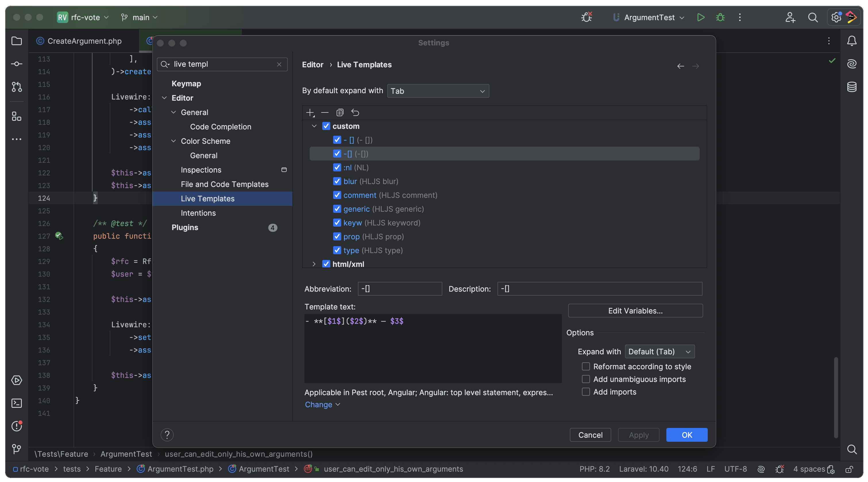Expand the html/xml template group

314,264
